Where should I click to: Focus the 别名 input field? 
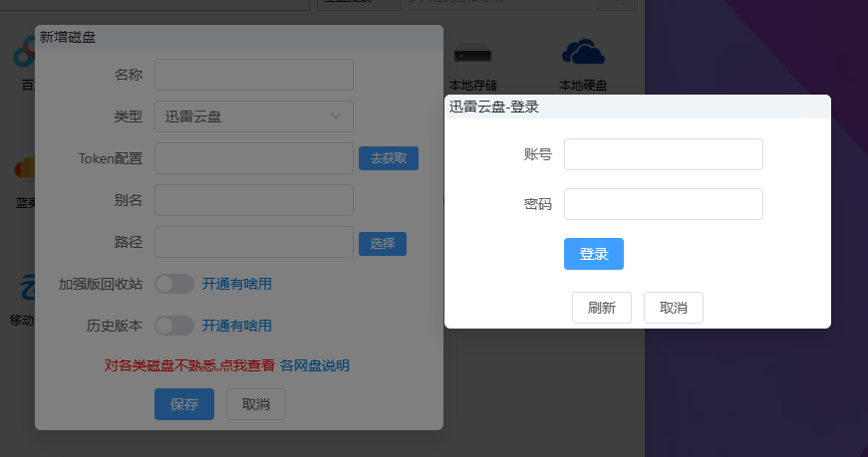(x=253, y=200)
